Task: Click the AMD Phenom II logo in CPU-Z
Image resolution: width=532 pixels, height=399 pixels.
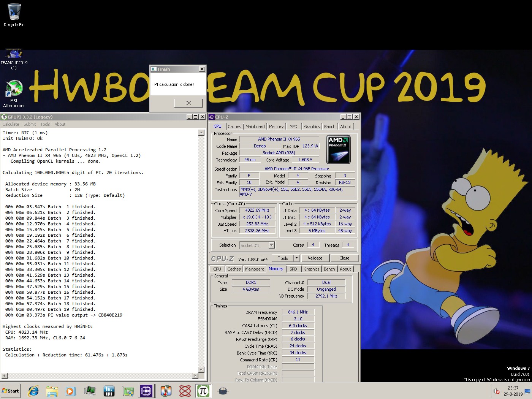Action: coord(338,149)
